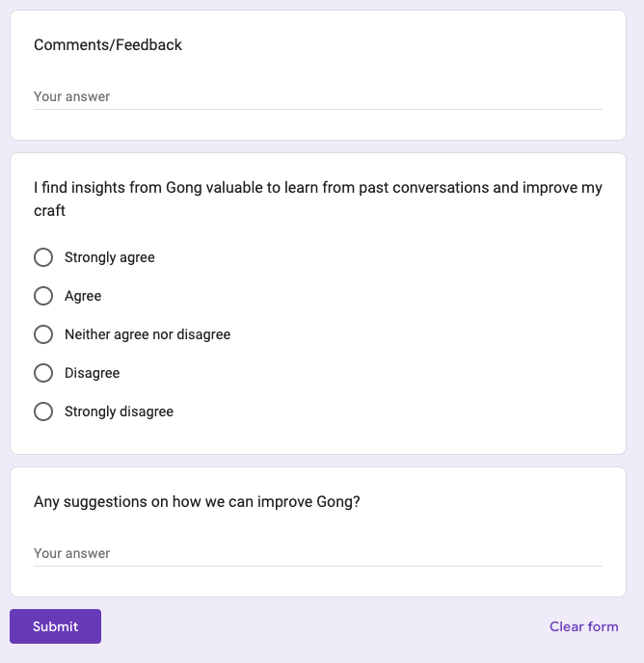Click the "Strongly disagree" option label text
Screen dimensions: 644x663
click(119, 411)
